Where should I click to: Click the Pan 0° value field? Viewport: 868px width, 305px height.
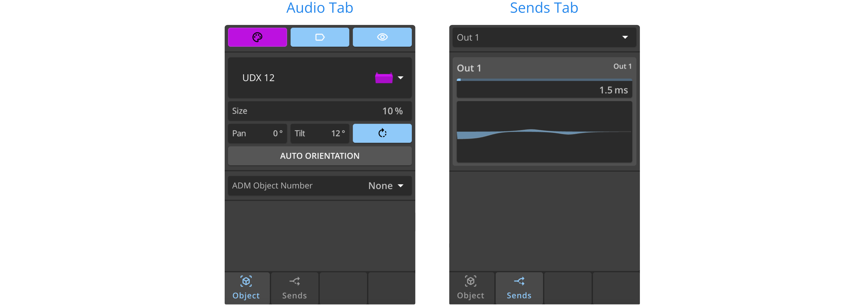click(x=257, y=133)
